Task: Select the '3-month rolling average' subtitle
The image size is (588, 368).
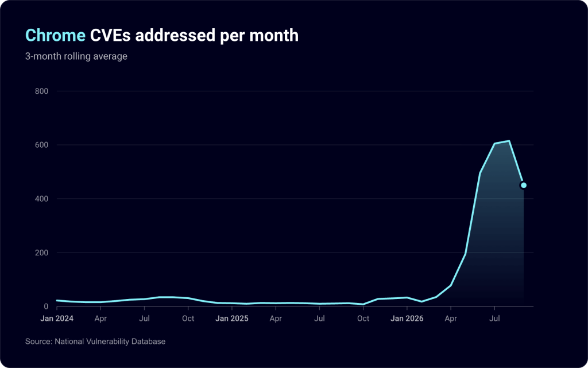Action: [x=76, y=56]
